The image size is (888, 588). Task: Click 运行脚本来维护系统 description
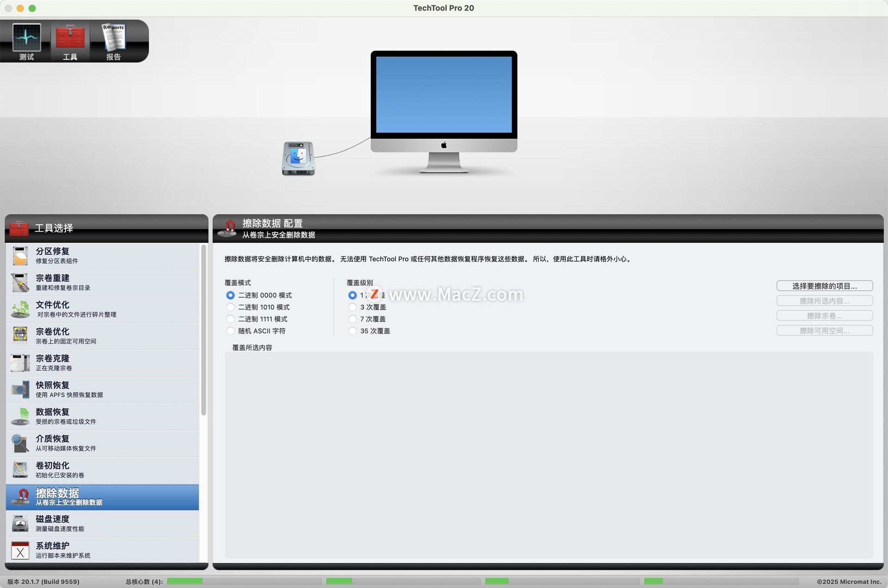pos(63,556)
